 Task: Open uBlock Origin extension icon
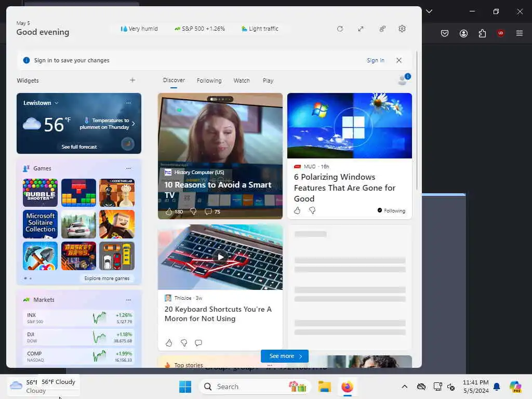coord(501,33)
